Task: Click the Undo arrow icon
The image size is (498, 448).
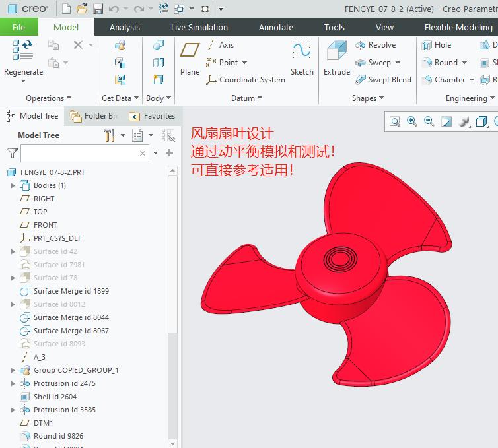Action: [x=114, y=9]
